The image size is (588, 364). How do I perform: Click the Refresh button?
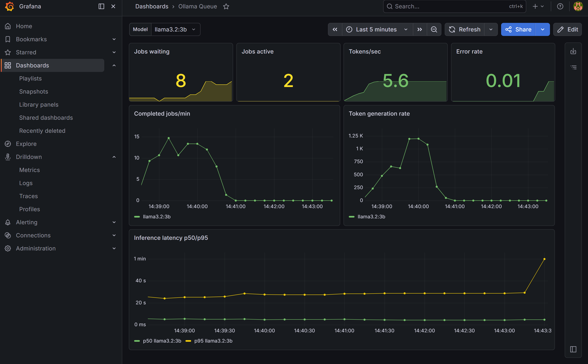(465, 29)
